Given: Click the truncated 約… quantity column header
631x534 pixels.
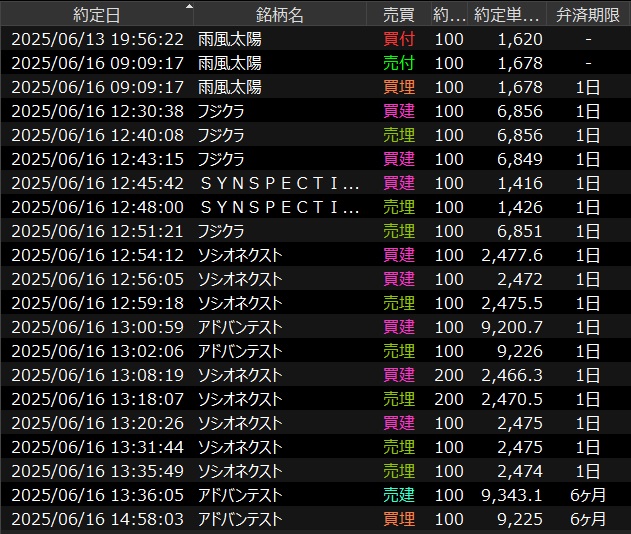Looking at the screenshot, I should pos(449,15).
